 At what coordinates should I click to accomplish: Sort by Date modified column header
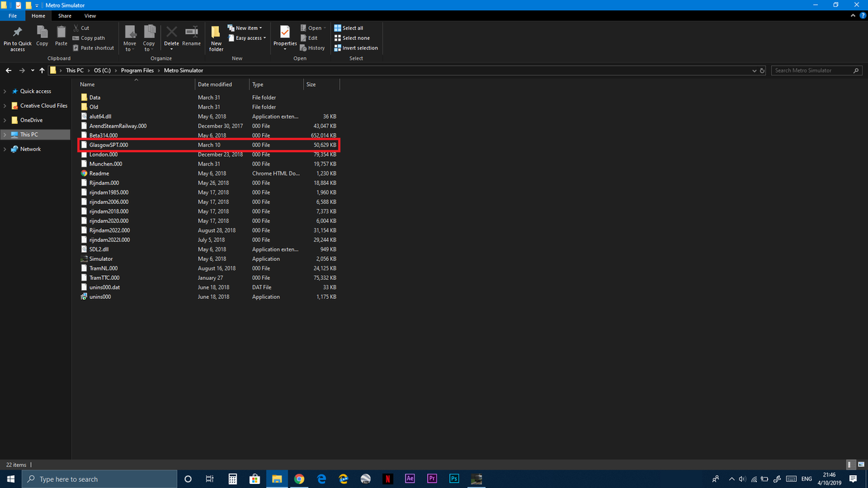tap(222, 85)
